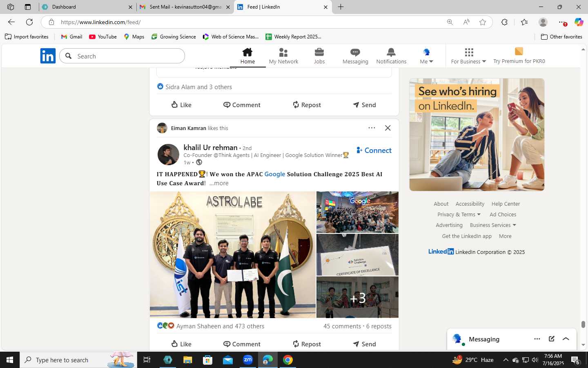Expand the Business Services dropdown
588x368 pixels.
point(493,225)
